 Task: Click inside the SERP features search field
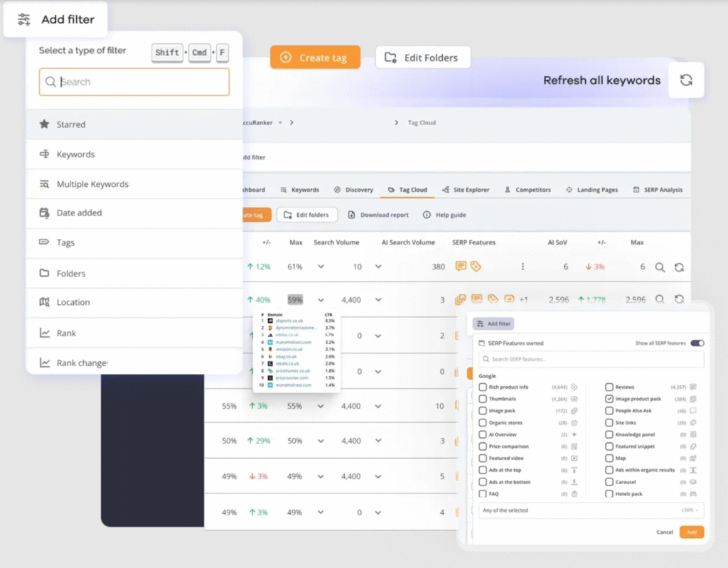point(590,359)
